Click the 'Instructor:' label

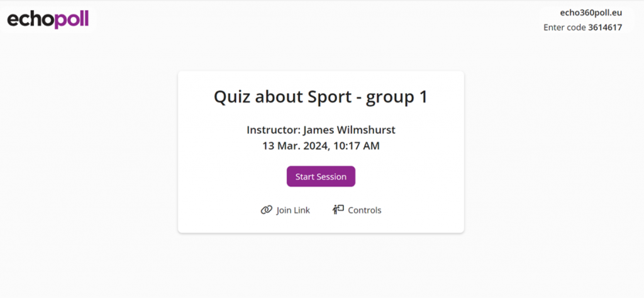(273, 130)
